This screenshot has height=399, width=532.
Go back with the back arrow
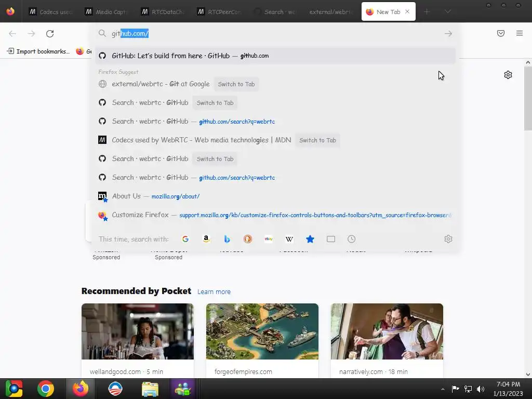(12, 33)
